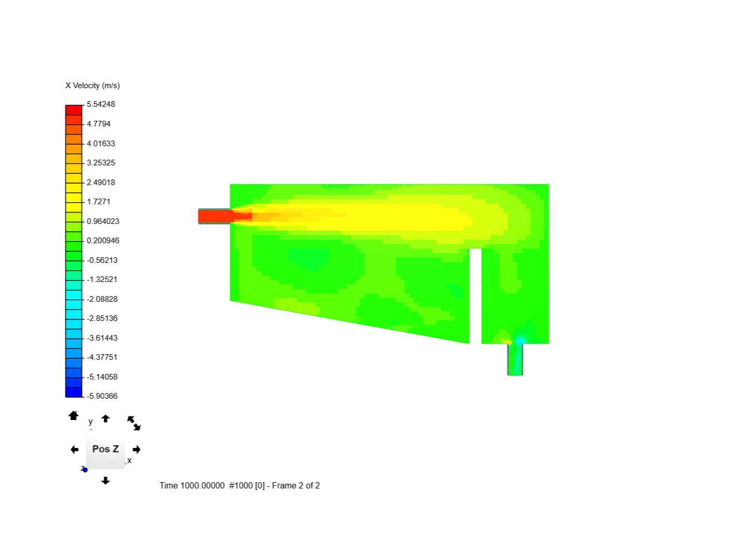Image resolution: width=747 pixels, height=560 pixels.
Task: Rotate the view with the up arrow
Action: [105, 418]
